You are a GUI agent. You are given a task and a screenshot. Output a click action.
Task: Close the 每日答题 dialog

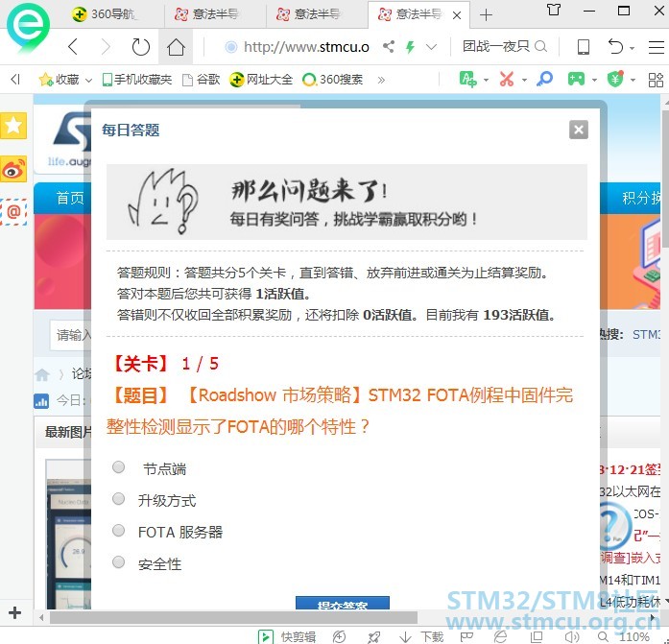click(579, 130)
